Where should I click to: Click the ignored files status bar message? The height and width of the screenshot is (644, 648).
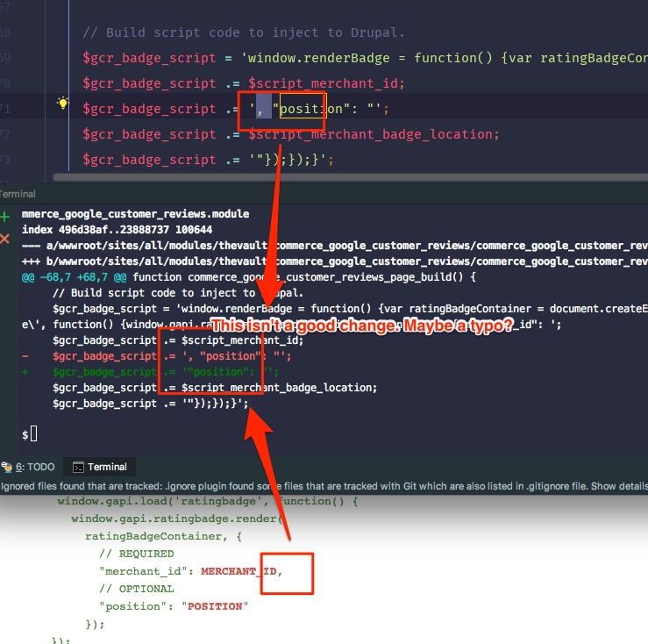pos(263,486)
